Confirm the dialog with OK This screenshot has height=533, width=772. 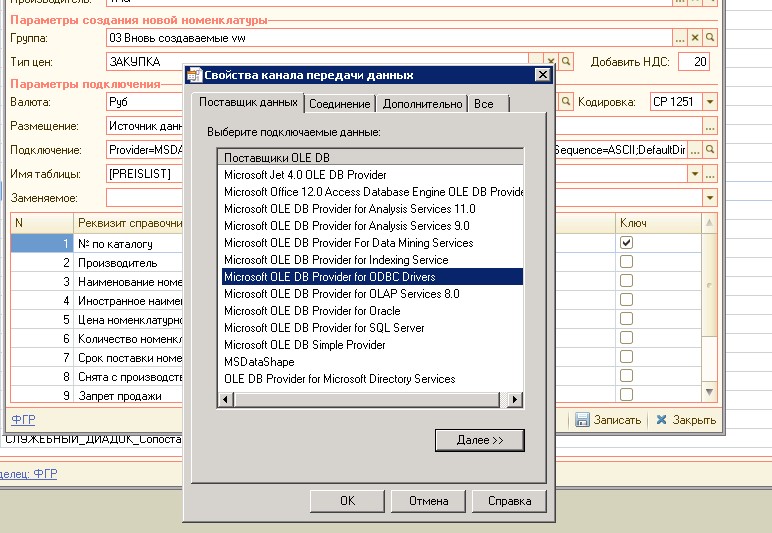coord(347,501)
